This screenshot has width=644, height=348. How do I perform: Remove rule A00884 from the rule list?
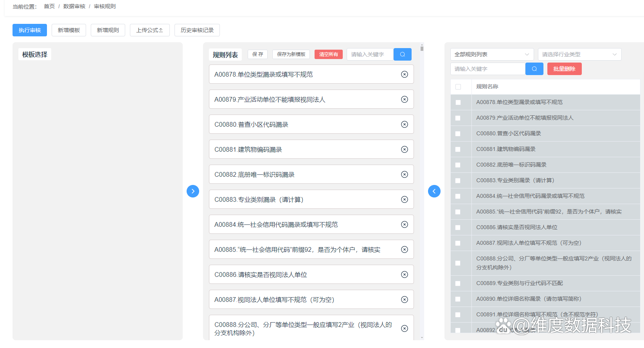click(405, 224)
